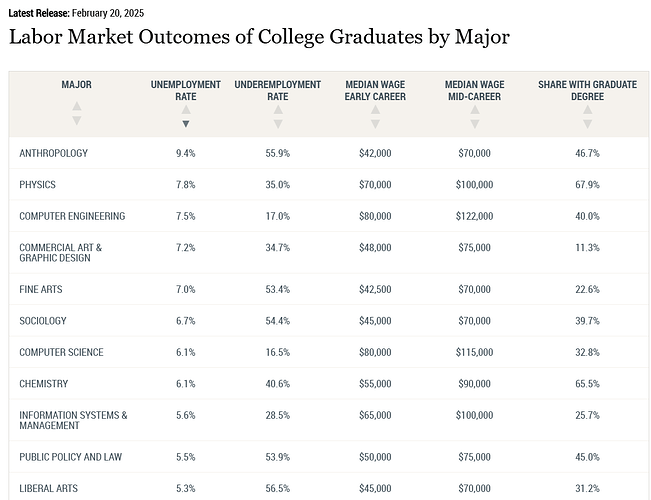Sort Share with Graduate Degree descending arrow
Screen dimensions: 651x500
587,124
